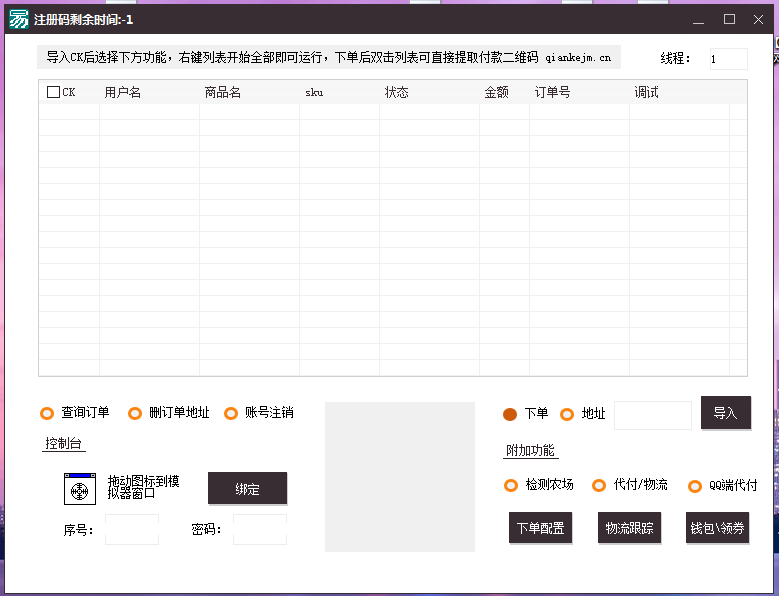Open the 物流跟踪 logistics tracking

point(630,528)
